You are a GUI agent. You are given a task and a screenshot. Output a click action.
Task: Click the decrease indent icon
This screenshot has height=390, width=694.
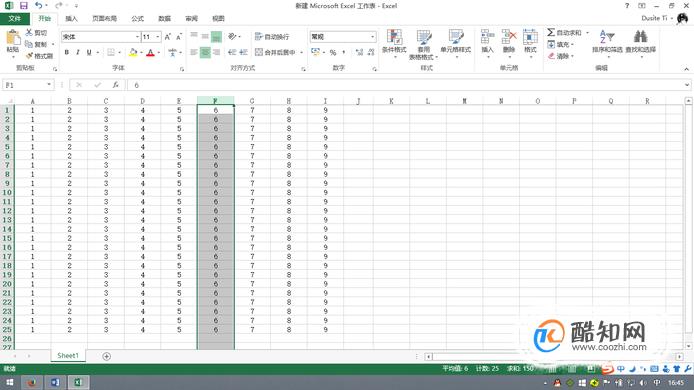[232, 52]
